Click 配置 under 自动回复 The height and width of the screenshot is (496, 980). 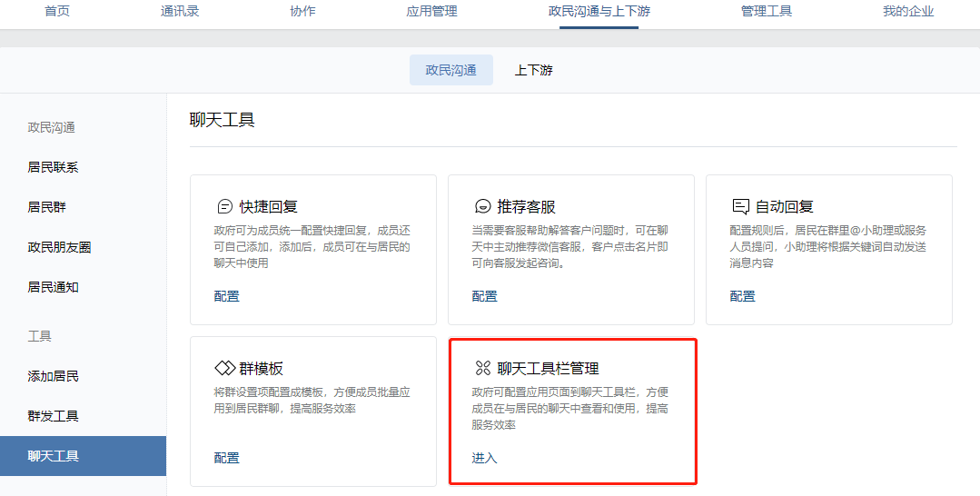coord(743,296)
